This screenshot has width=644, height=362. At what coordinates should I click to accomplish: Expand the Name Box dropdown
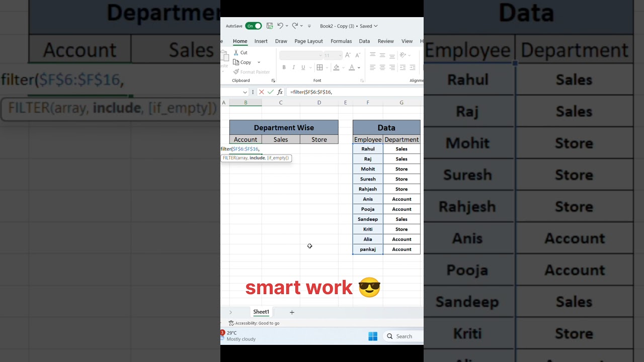pos(245,92)
